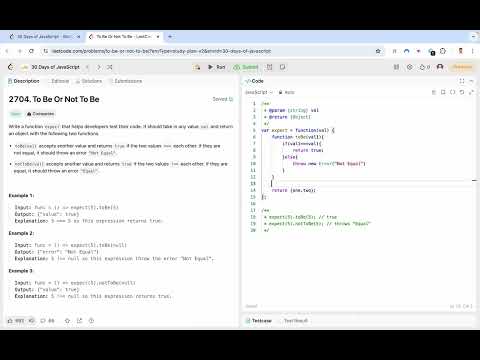Click the Ln 13, Col 1 status text
Image resolution: width=480 pixels, height=360 pixels.
(461, 306)
